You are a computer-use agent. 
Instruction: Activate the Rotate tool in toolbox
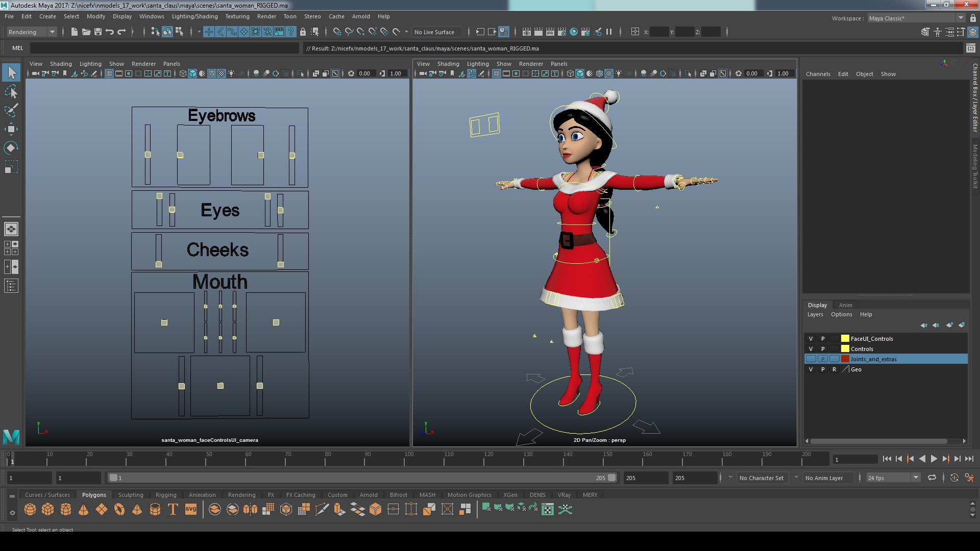pos(11,148)
